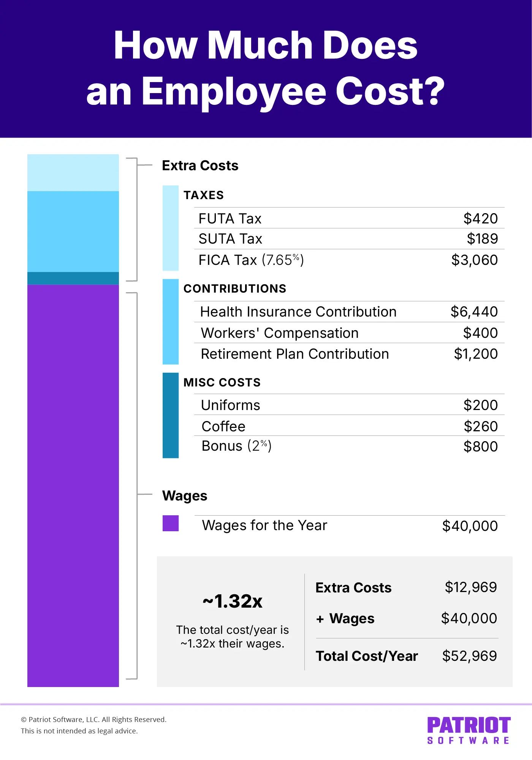This screenshot has width=532, height=760.
Task: Click the Patriot Software copyright notice
Action: (x=94, y=719)
